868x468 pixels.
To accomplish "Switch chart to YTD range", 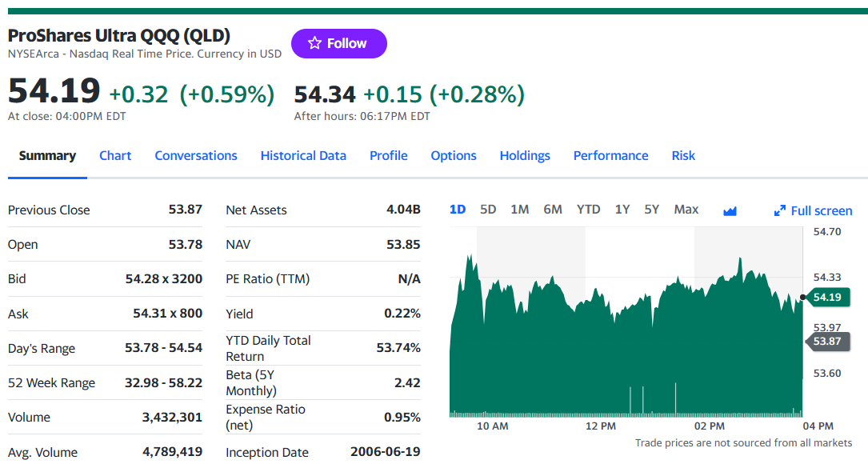I will [x=588, y=210].
